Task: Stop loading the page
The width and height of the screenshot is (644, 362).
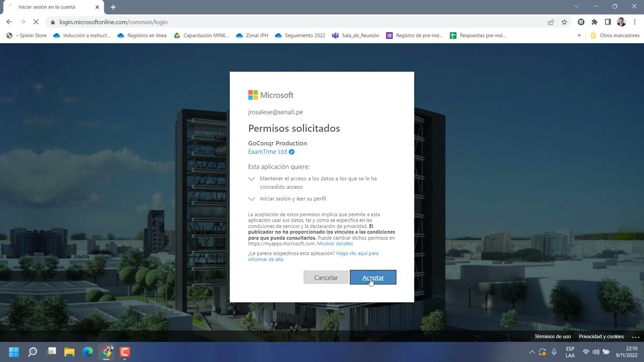Action: click(x=37, y=22)
